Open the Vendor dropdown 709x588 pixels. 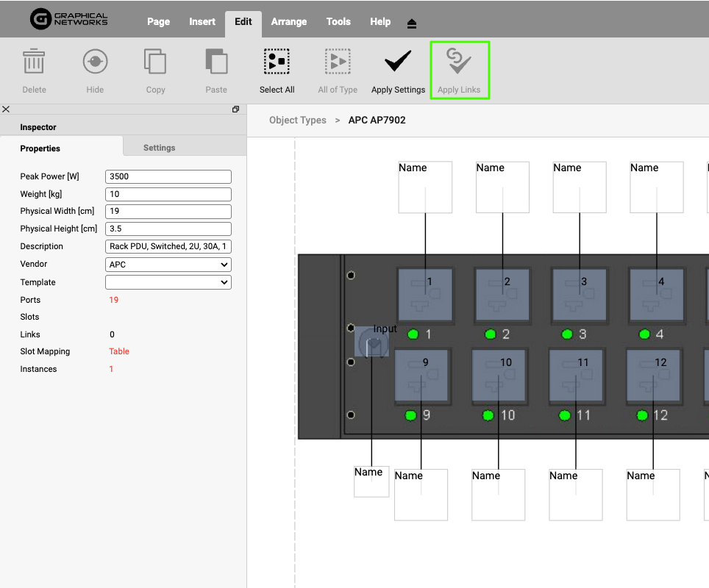(168, 265)
